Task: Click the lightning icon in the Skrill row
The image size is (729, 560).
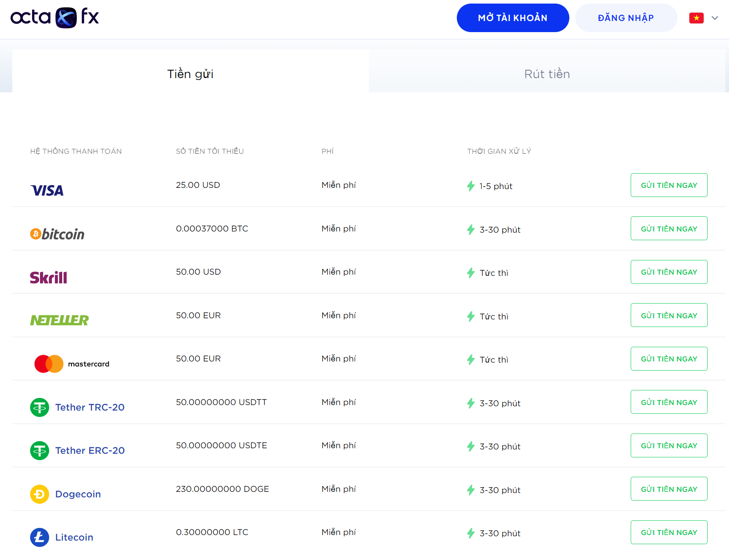Action: click(x=471, y=273)
